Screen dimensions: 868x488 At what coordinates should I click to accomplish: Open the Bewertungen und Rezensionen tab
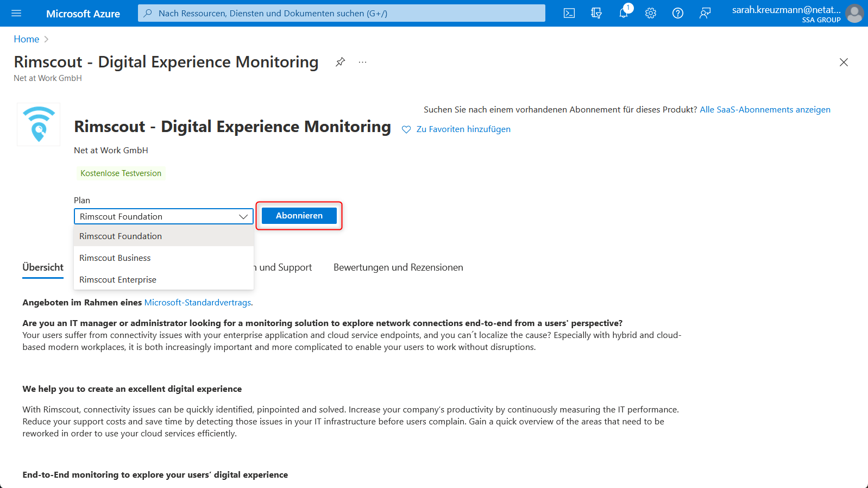[x=398, y=267]
